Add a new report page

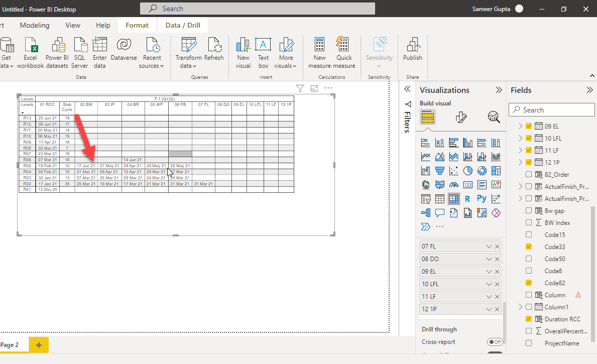pyautogui.click(x=39, y=345)
